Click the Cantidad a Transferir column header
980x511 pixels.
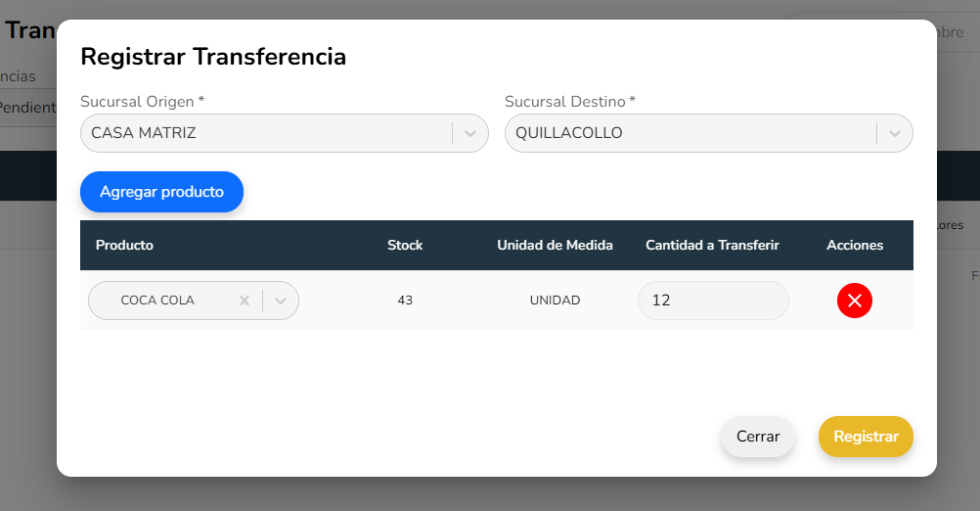click(x=712, y=246)
